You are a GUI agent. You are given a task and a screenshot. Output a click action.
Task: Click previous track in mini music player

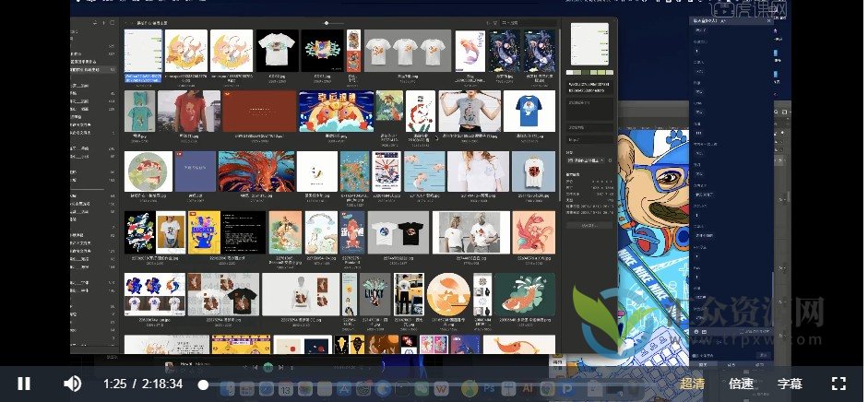[256, 367]
